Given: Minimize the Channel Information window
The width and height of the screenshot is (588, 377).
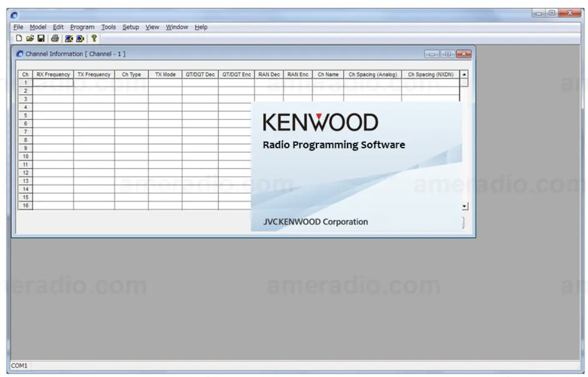Looking at the screenshot, I should 431,54.
